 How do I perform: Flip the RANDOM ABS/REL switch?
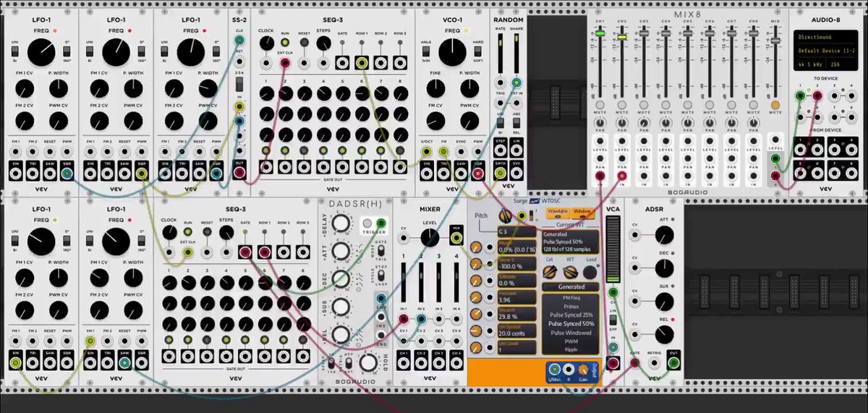coord(516,122)
